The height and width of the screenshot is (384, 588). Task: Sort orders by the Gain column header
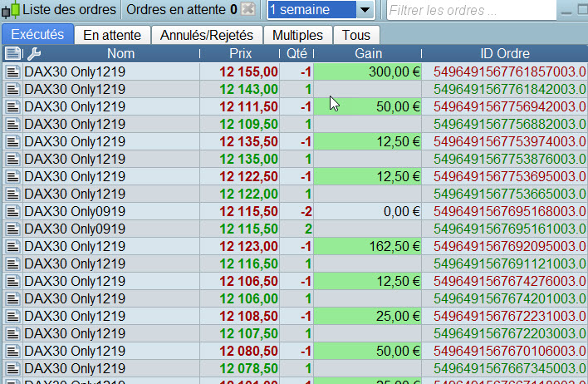pyautogui.click(x=368, y=53)
